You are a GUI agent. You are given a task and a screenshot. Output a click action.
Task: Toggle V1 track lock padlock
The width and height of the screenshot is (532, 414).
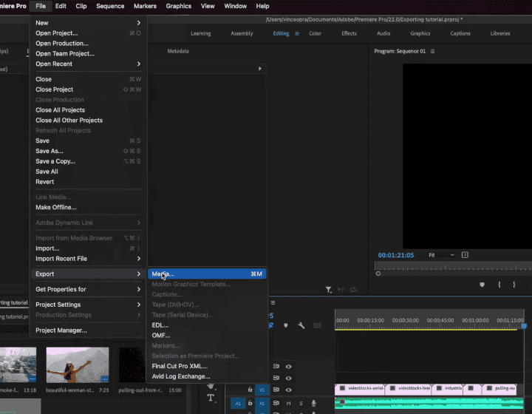coord(250,390)
